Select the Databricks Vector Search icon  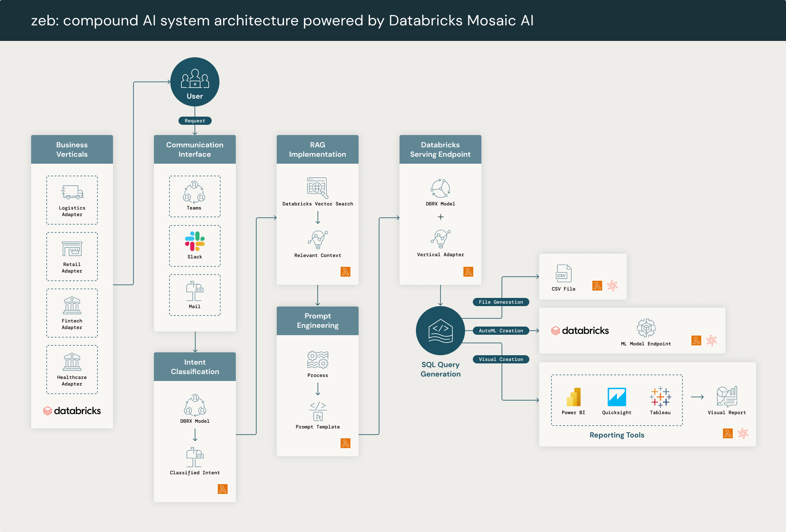tap(318, 188)
